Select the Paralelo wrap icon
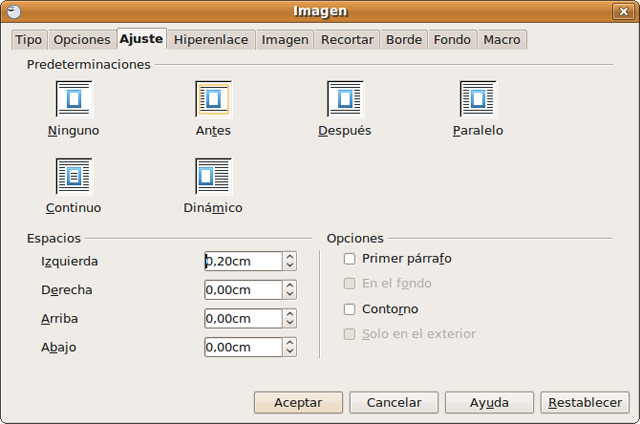Screen dimensions: 640x424 (478, 99)
